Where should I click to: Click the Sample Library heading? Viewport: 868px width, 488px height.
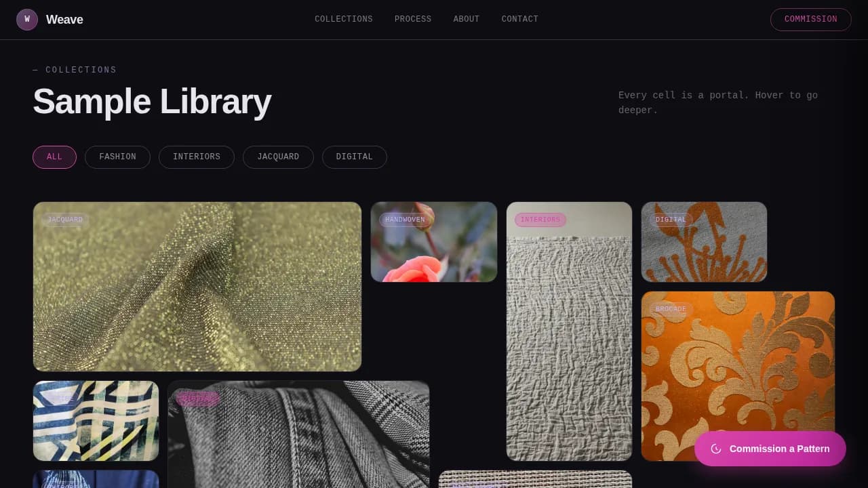[x=152, y=102]
